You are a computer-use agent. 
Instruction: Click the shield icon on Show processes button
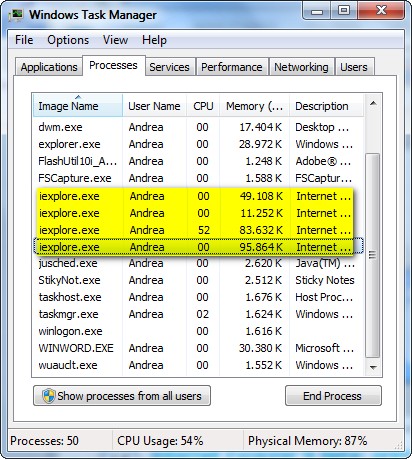[x=49, y=396]
